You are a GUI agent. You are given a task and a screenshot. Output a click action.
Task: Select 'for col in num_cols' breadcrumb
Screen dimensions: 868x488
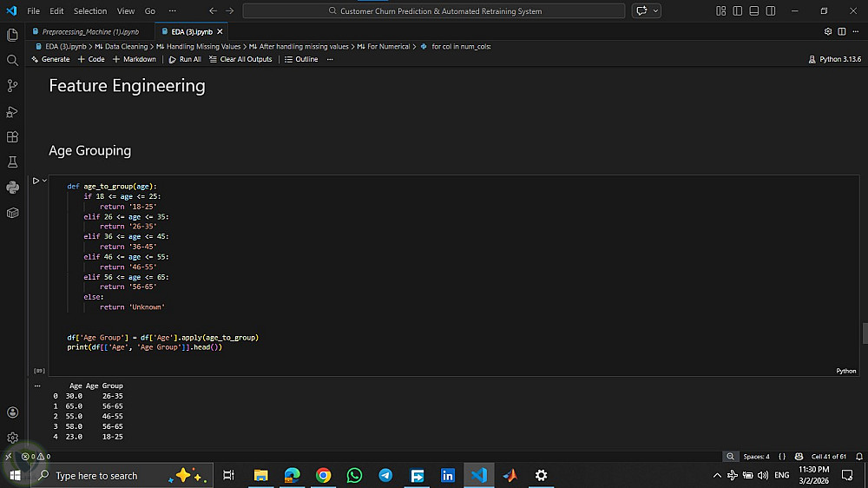pyautogui.click(x=456, y=47)
